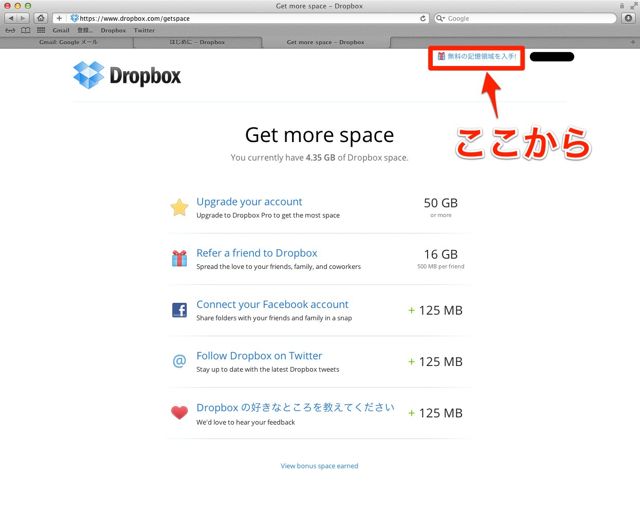Image resolution: width=640 pixels, height=506 pixels.
Task: Click the Twitter row + 125 MB text
Action: pos(436,362)
